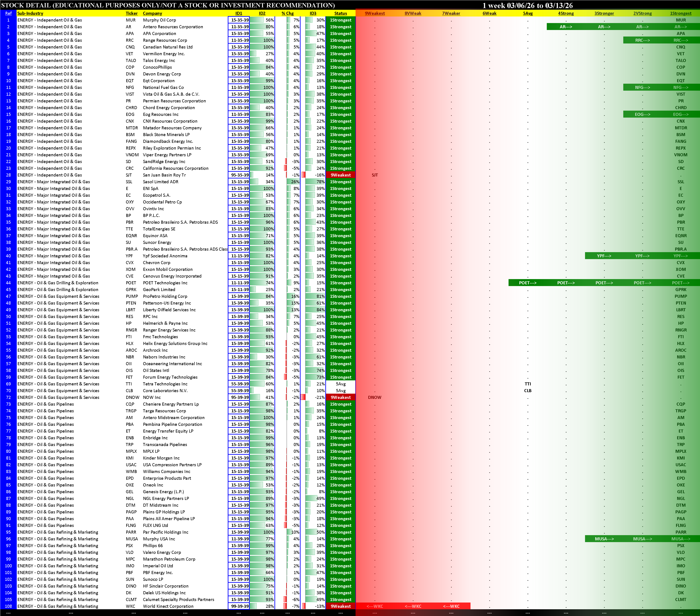The height and width of the screenshot is (616, 700).
Task: Click the MUSA---> arrow under 3Stronger
Action: (604, 539)
